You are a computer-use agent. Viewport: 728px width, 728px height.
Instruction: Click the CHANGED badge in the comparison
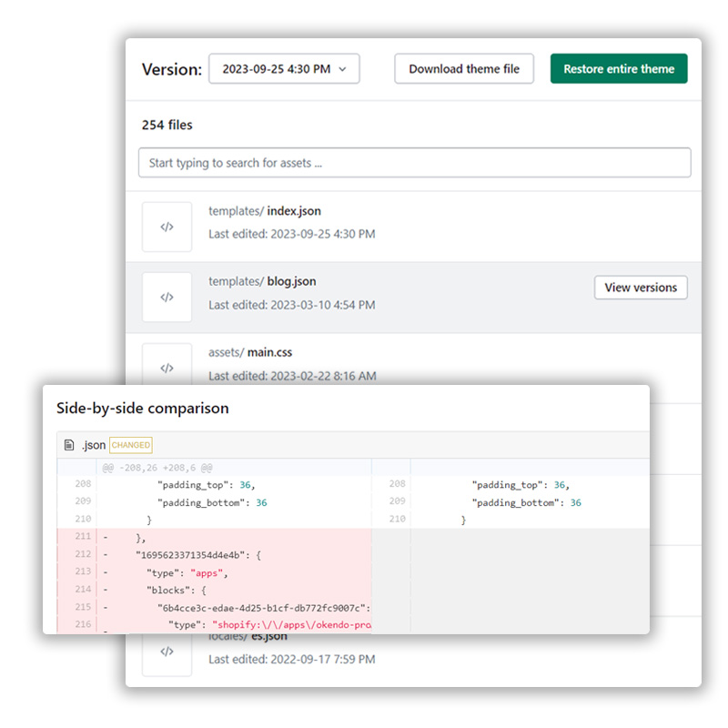[131, 445]
